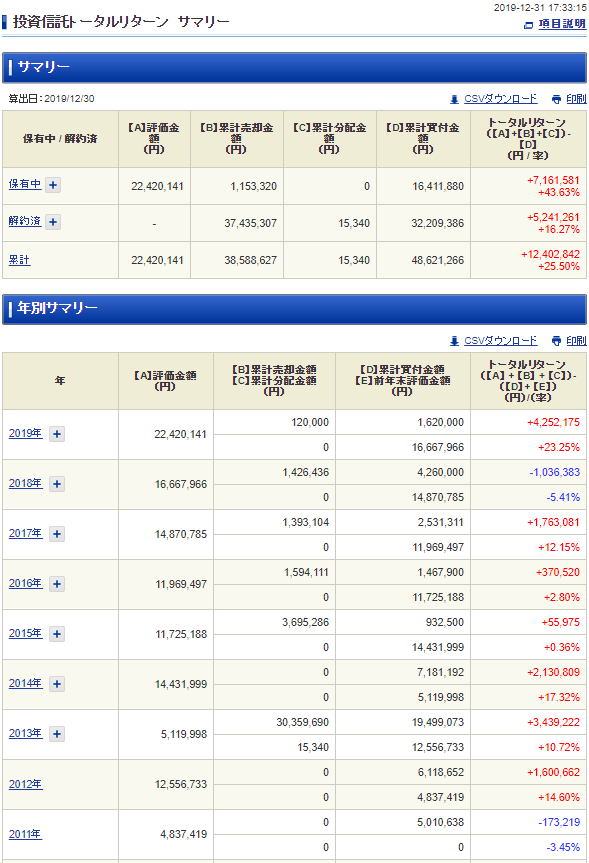This screenshot has width=589, height=863.
Task: Open the 2013年 yearly link
Action: tap(25, 733)
